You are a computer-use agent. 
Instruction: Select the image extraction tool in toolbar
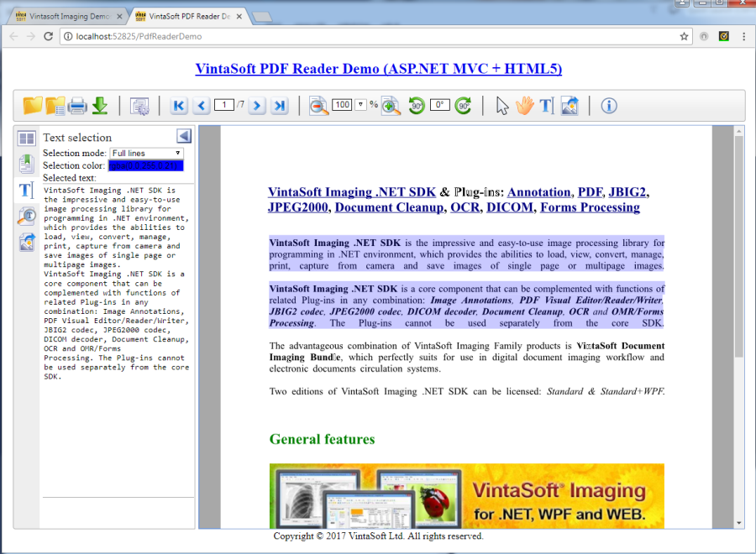[x=570, y=106]
